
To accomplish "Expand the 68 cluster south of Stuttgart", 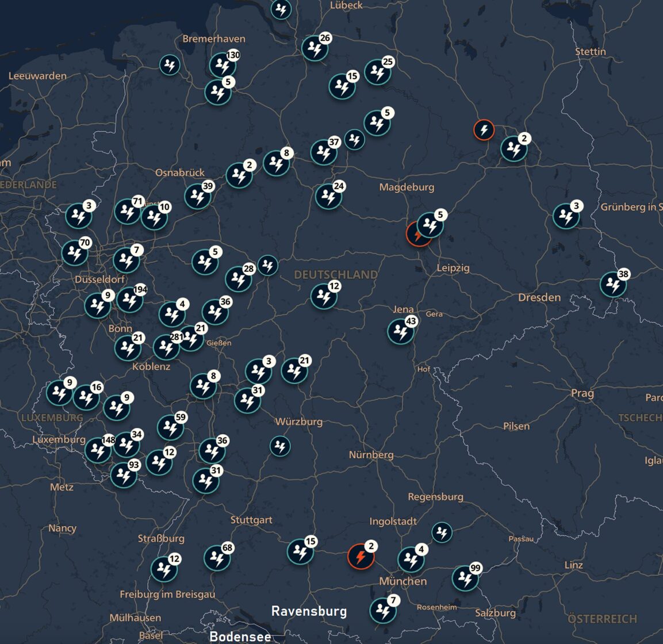I will (217, 558).
